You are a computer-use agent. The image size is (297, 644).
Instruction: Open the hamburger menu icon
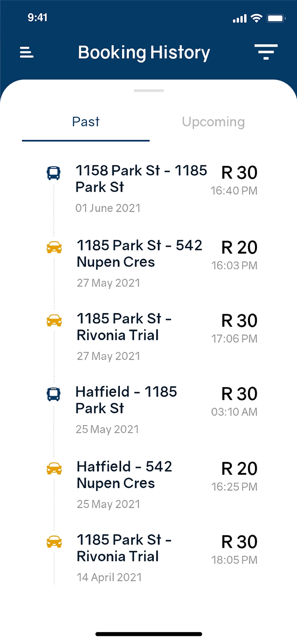point(27,52)
